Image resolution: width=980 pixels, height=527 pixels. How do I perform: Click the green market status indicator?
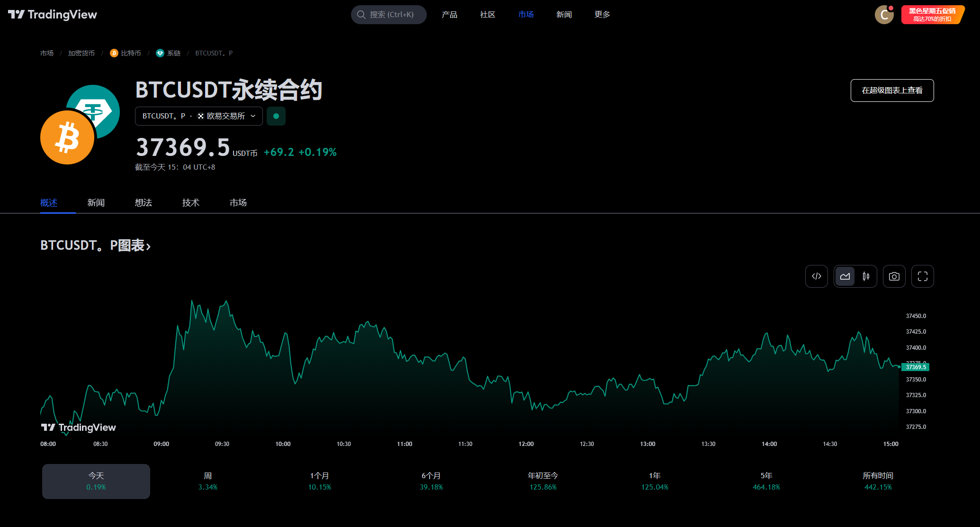pyautogui.click(x=276, y=116)
